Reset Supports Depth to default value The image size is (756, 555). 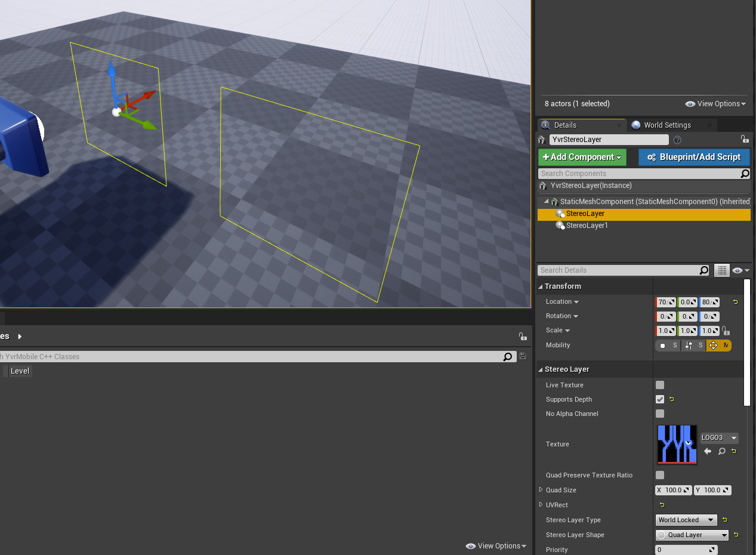[x=672, y=399]
